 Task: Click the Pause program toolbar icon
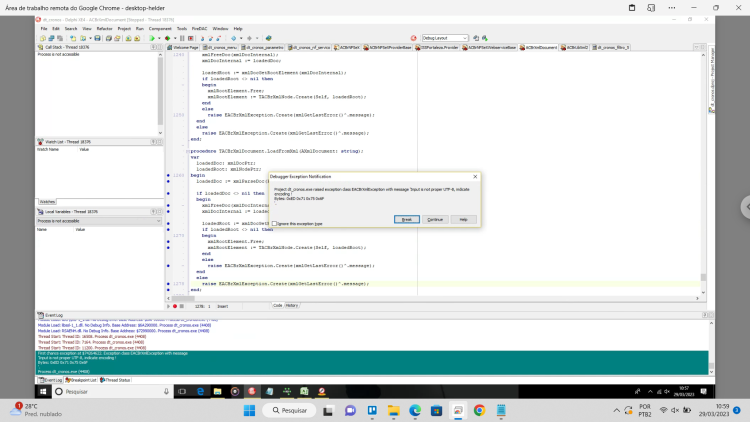[x=182, y=38]
